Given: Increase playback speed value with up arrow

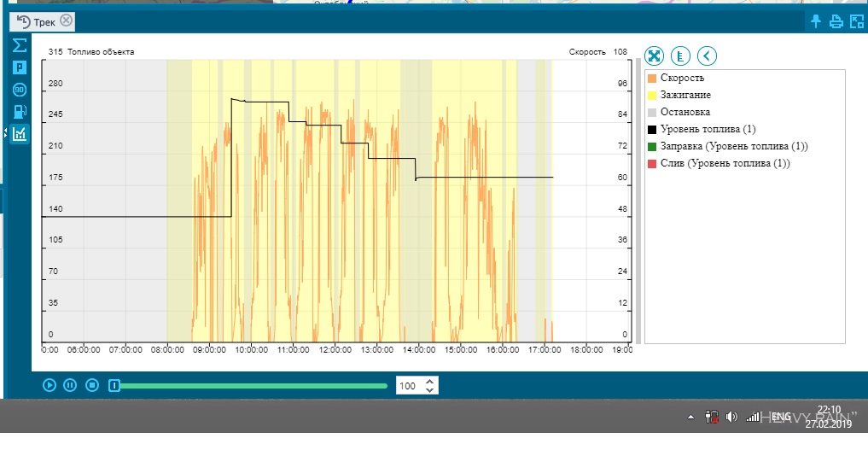Looking at the screenshot, I should 430,381.
